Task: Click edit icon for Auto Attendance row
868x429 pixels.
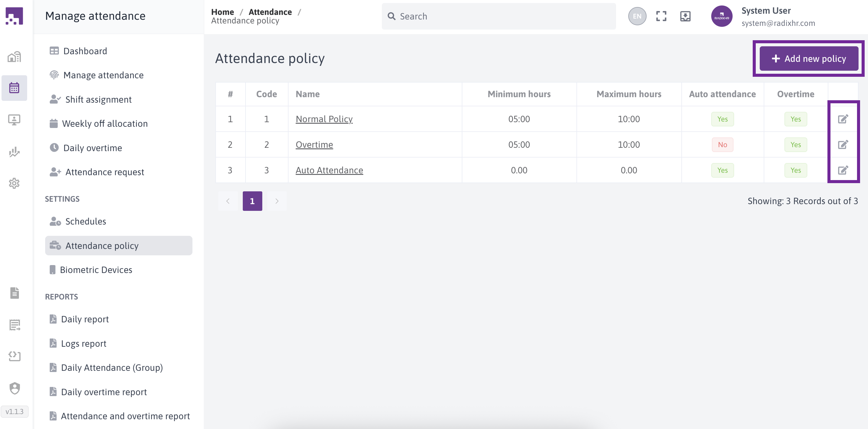Action: point(843,170)
